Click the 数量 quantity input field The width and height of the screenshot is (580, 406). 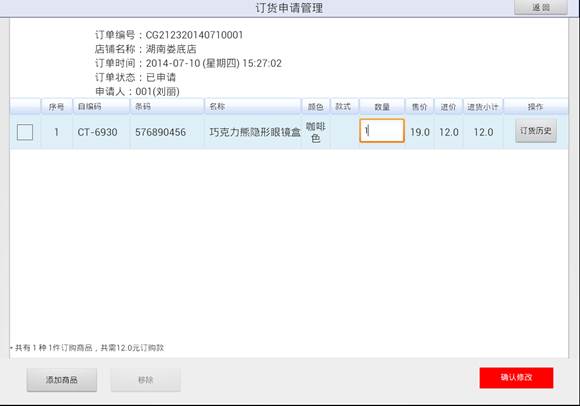pyautogui.click(x=382, y=131)
